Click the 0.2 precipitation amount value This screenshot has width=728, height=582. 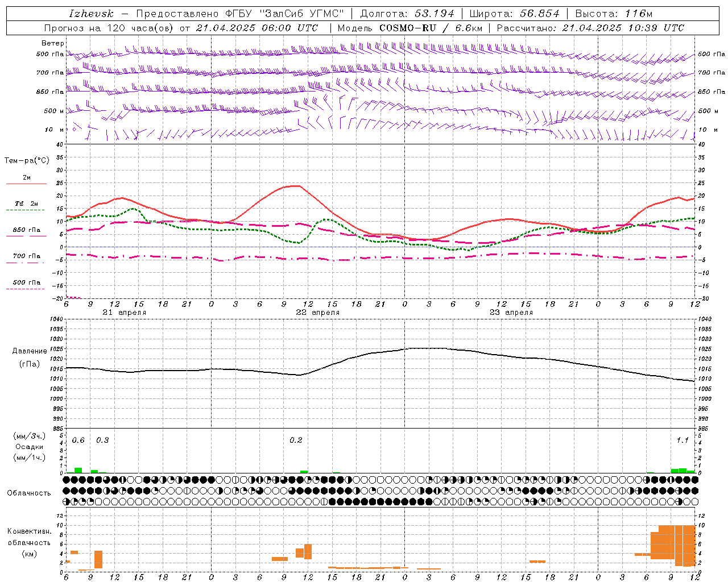click(296, 440)
